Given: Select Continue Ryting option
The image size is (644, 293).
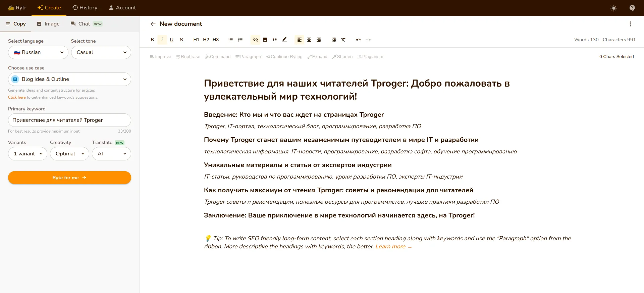Looking at the screenshot, I should 284,57.
